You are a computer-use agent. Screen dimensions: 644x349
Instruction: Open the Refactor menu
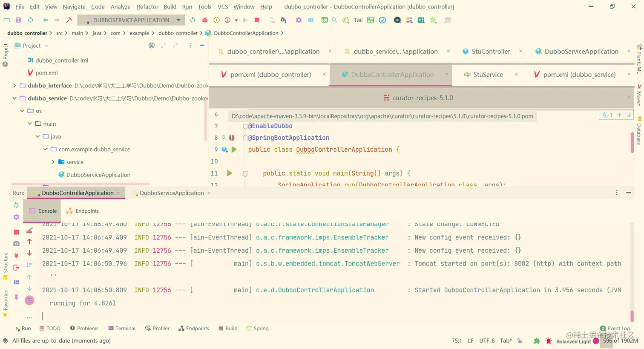click(147, 7)
